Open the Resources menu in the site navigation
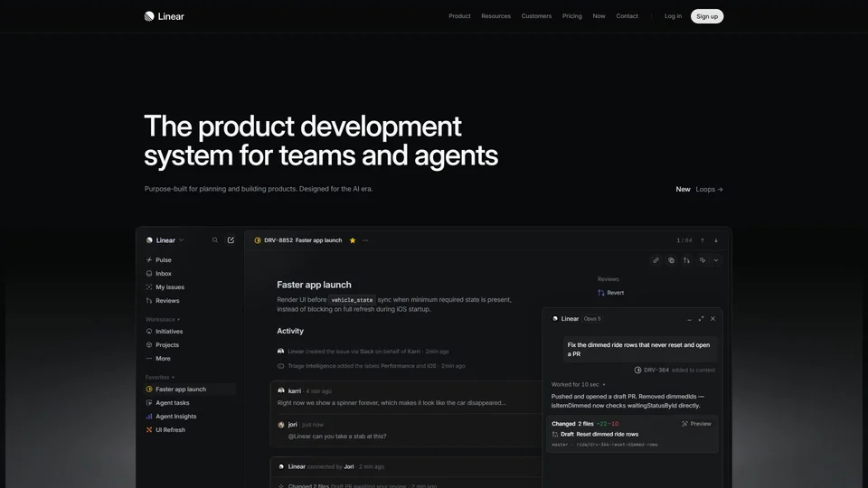The image size is (868, 488). click(496, 16)
